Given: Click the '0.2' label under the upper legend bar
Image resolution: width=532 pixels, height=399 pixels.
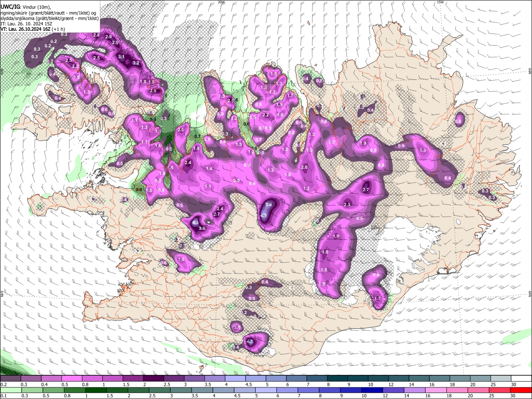Looking at the screenshot, I should [x=4, y=384].
